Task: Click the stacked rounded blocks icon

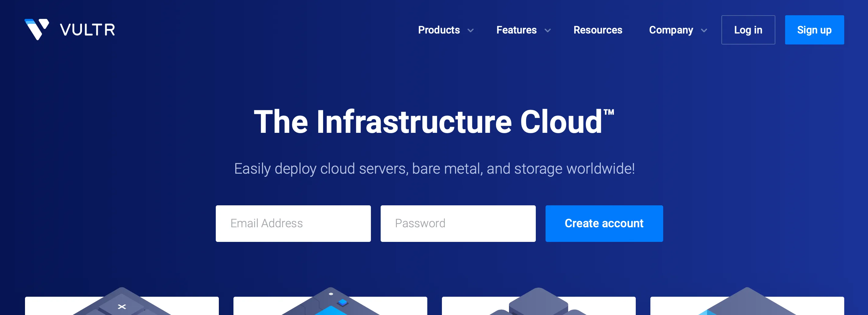Action: (x=539, y=303)
